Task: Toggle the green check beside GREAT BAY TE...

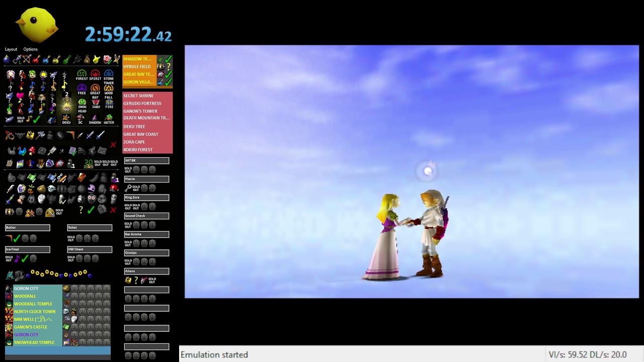Action: pyautogui.click(x=168, y=74)
